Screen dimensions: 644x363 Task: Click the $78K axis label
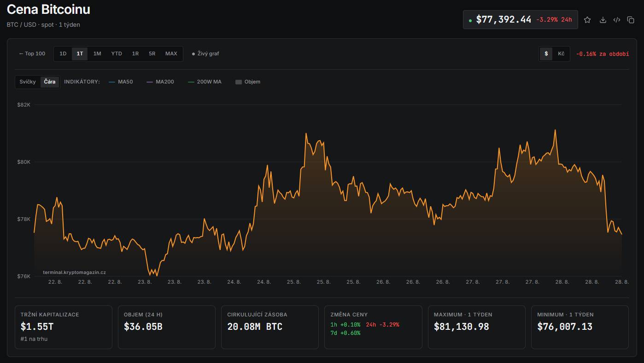23,219
